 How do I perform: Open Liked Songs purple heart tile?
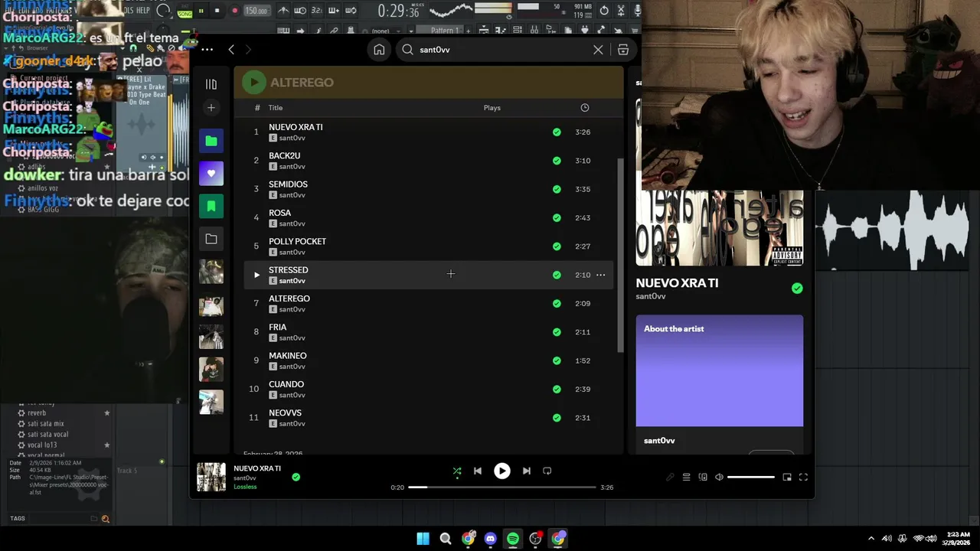(211, 174)
